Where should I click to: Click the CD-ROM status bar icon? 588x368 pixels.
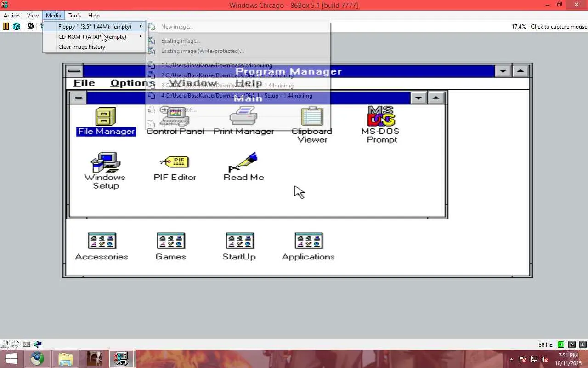click(x=16, y=344)
